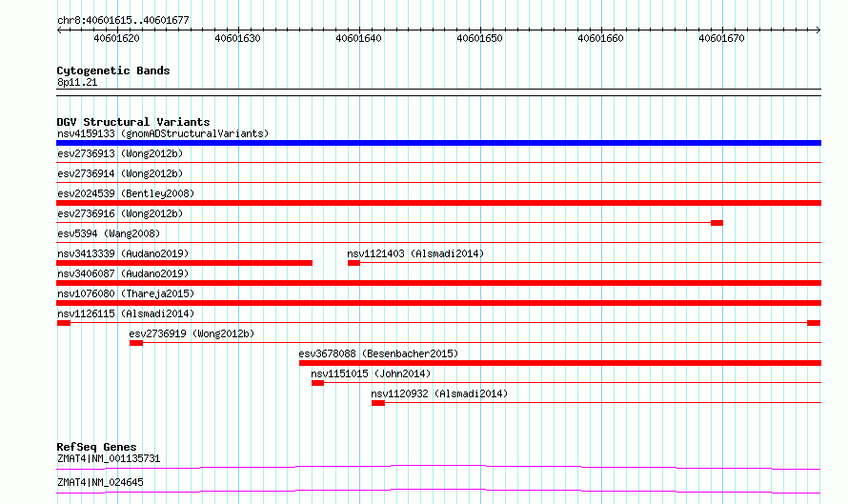Viewport: 848px width, 504px height.
Task: Click variant label nsv1120932 (Alsmadi2014)
Action: click(439, 393)
